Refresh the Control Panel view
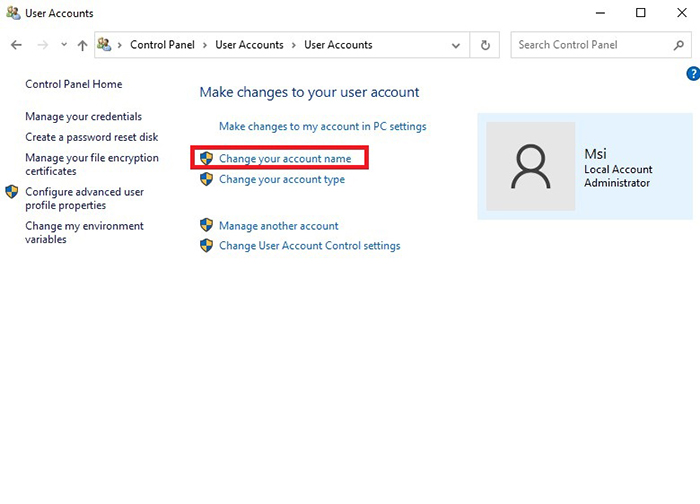This screenshot has height=504, width=700. (x=485, y=45)
